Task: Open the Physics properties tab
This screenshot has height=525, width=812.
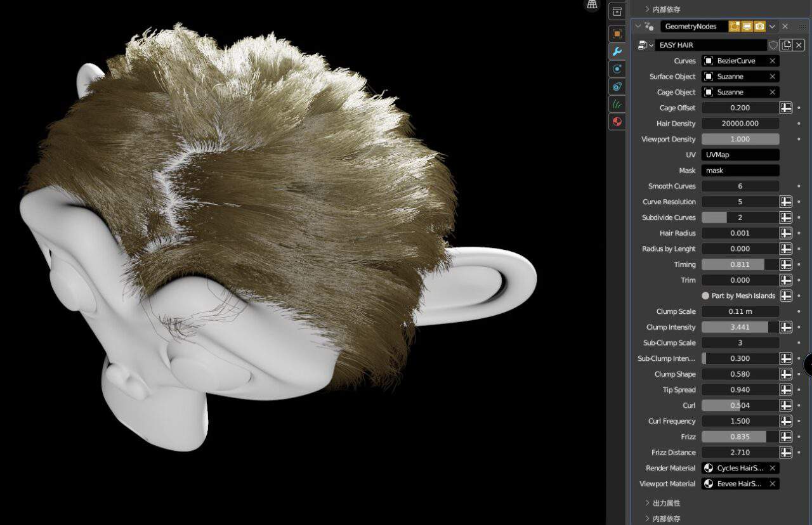Action: point(617,69)
